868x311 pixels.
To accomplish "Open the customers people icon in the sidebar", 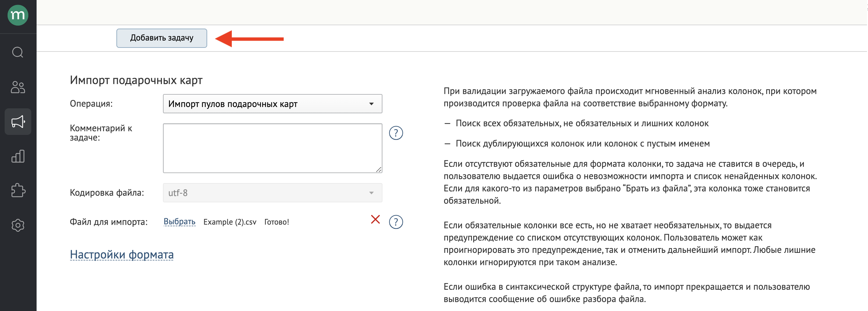I will pos(18,87).
